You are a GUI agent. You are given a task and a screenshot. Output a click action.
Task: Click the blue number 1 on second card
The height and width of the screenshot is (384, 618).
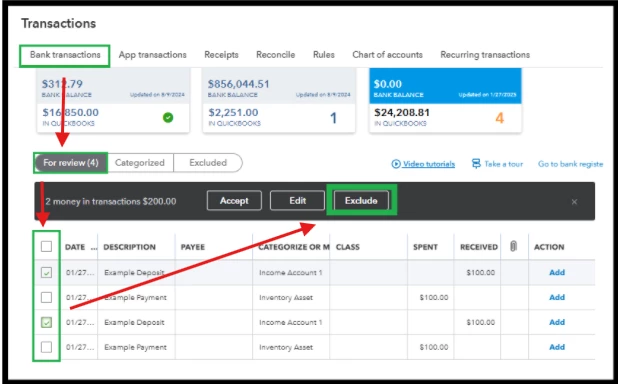pyautogui.click(x=333, y=118)
